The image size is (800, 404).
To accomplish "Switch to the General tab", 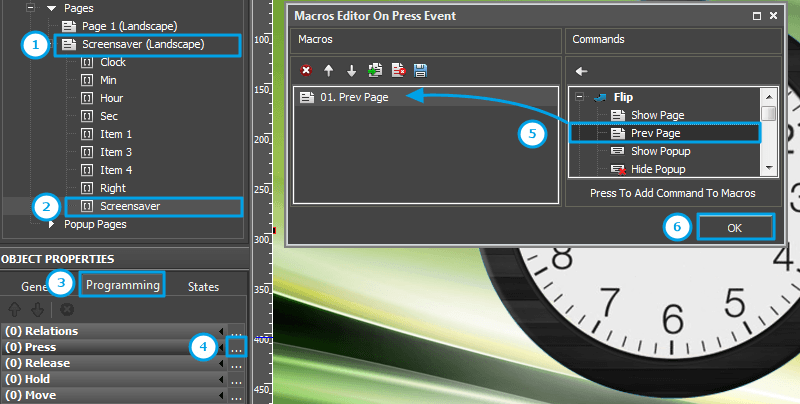I will 35,287.
